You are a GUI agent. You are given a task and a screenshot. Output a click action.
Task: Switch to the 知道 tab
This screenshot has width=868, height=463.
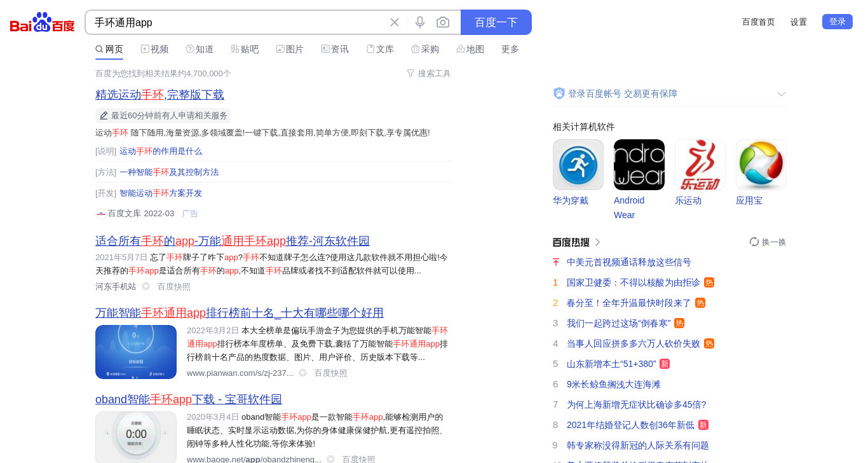point(200,49)
